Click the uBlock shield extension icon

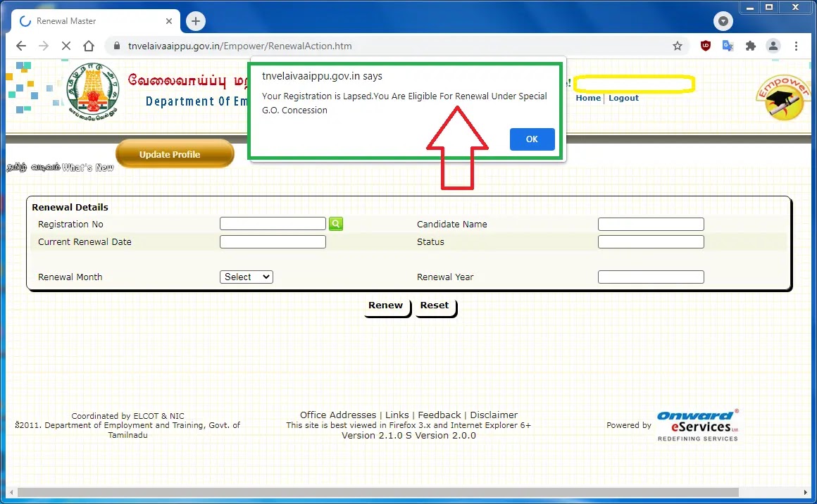point(706,46)
